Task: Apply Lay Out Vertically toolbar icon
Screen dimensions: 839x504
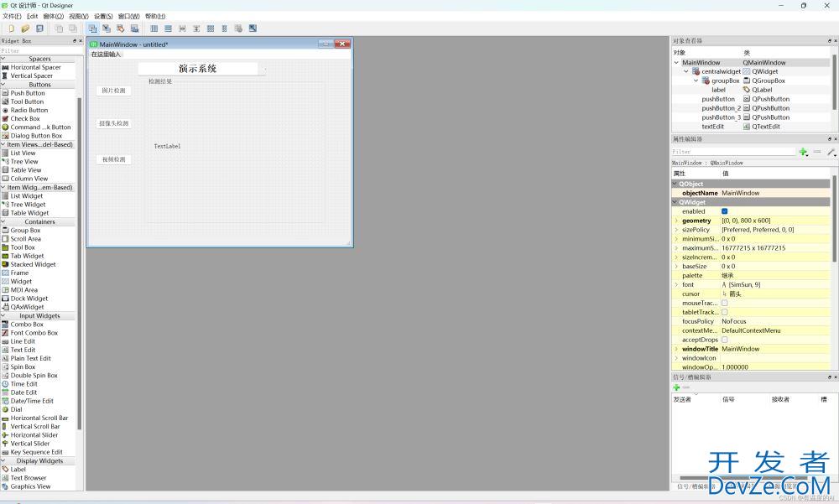Action: tap(168, 29)
